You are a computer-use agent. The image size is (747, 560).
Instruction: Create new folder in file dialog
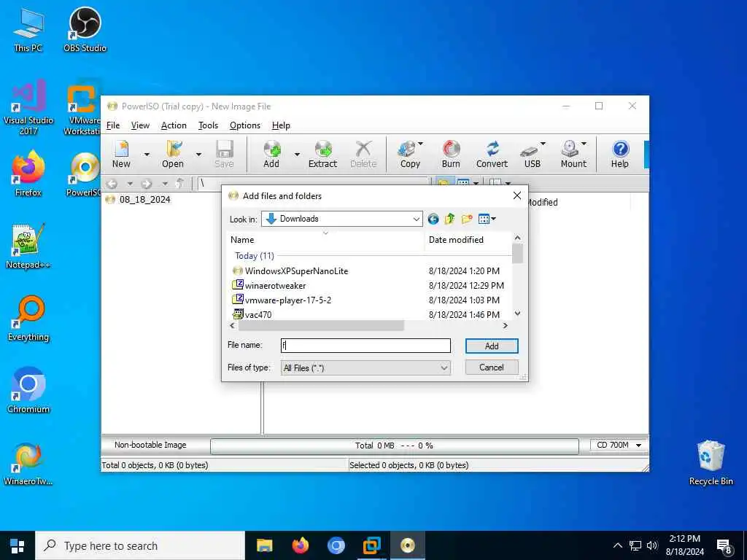(466, 219)
